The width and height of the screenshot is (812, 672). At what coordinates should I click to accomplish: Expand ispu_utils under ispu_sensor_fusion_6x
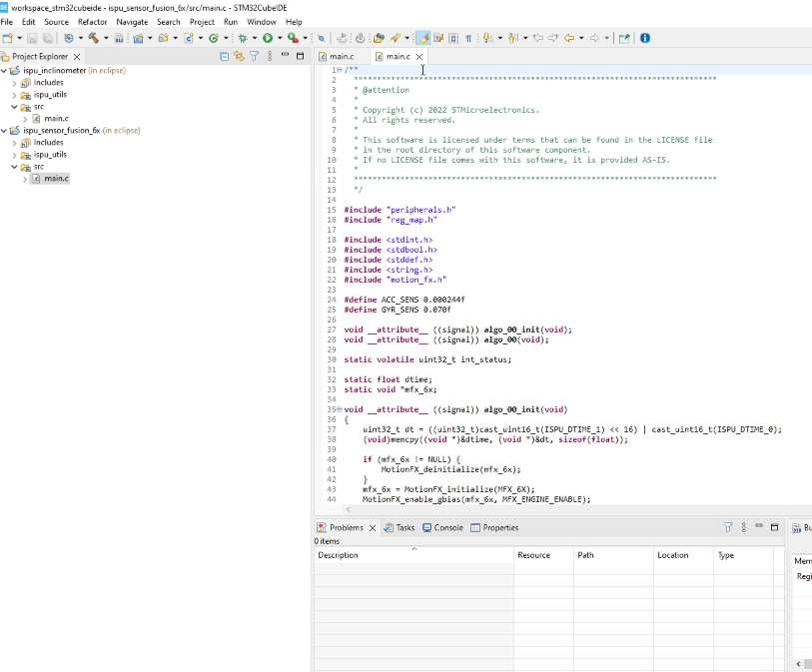[x=14, y=155]
